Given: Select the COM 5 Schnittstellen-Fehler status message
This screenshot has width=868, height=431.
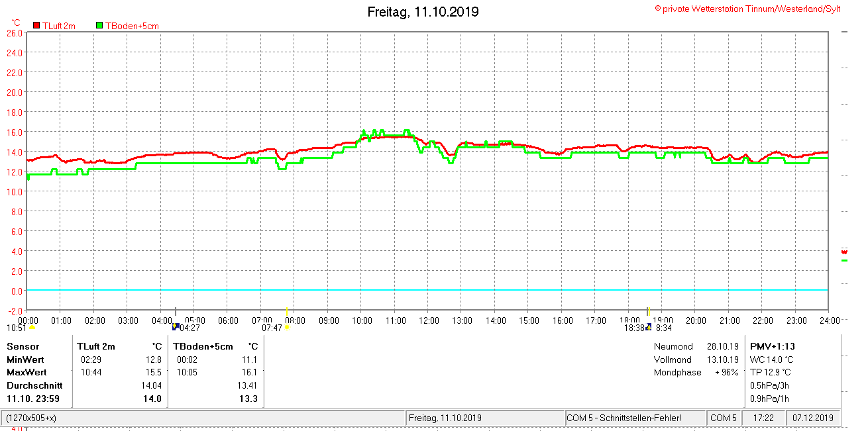Looking at the screenshot, I should point(624,418).
